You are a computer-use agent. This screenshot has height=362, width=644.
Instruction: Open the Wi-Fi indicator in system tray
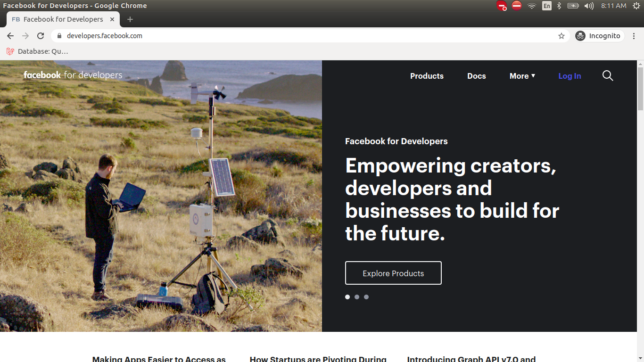pos(532,6)
